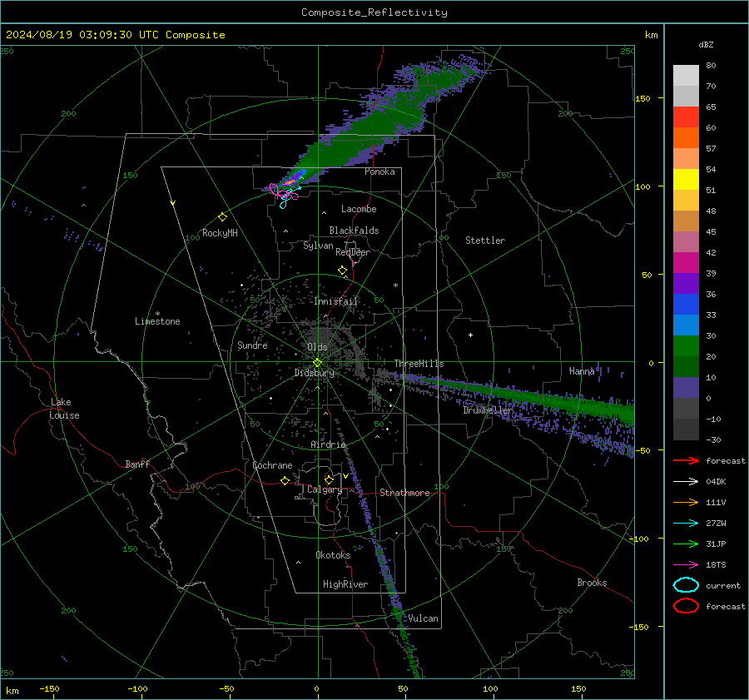This screenshot has width=749, height=700.
Task: Click the yellow diamond marker near Cochrane
Action: coord(285,480)
